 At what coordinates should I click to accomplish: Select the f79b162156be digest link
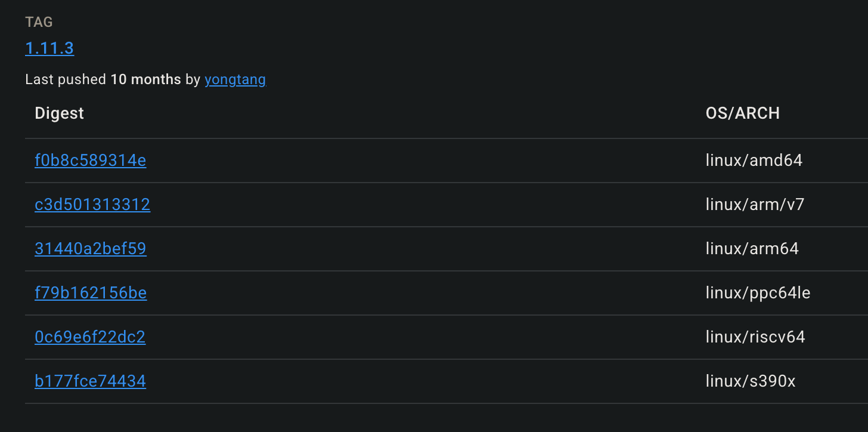coord(91,293)
